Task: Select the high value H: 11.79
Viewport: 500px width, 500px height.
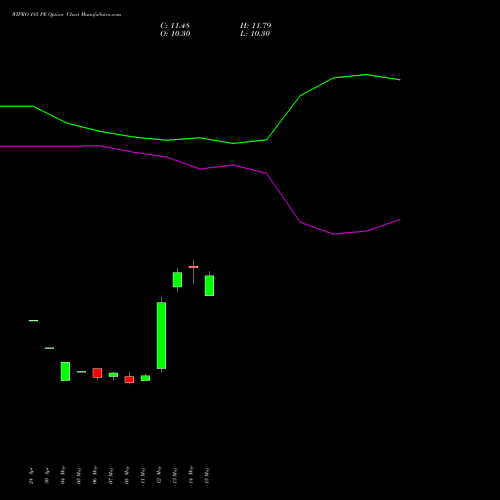Action: (255, 26)
